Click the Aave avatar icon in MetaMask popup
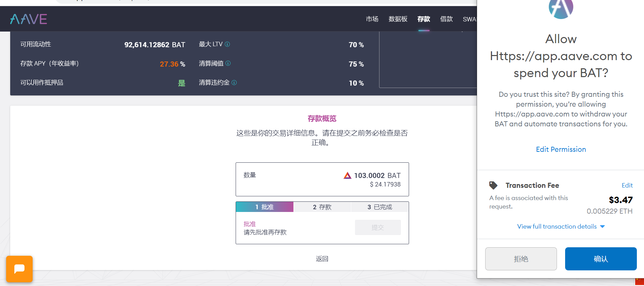This screenshot has width=644, height=286. [x=561, y=7]
